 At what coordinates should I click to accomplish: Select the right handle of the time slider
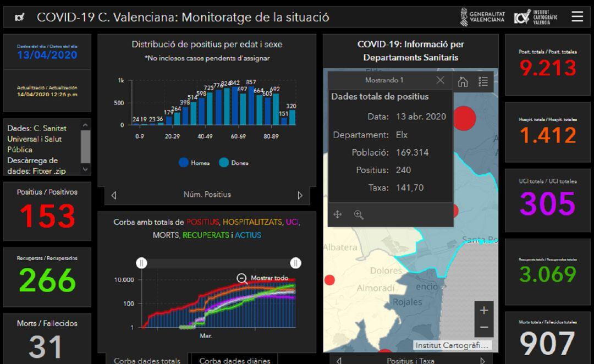point(296,263)
